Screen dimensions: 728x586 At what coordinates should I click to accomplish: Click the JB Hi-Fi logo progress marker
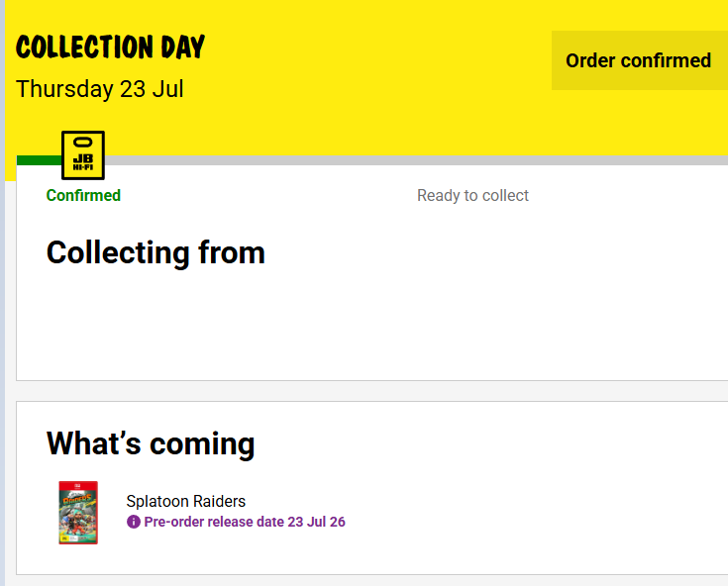pyautogui.click(x=83, y=155)
